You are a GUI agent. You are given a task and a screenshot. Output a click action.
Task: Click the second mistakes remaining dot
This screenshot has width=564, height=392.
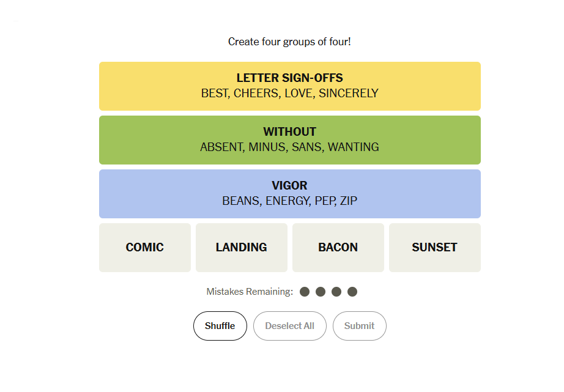click(321, 292)
